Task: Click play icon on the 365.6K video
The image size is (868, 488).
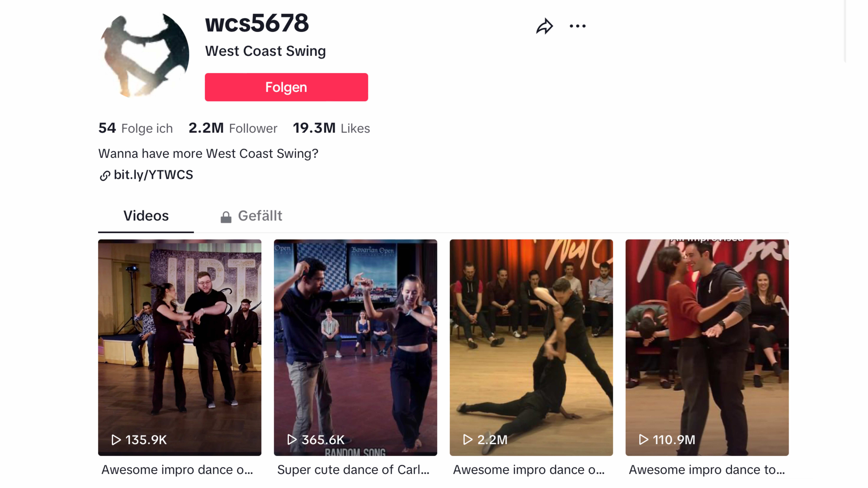Action: tap(292, 440)
